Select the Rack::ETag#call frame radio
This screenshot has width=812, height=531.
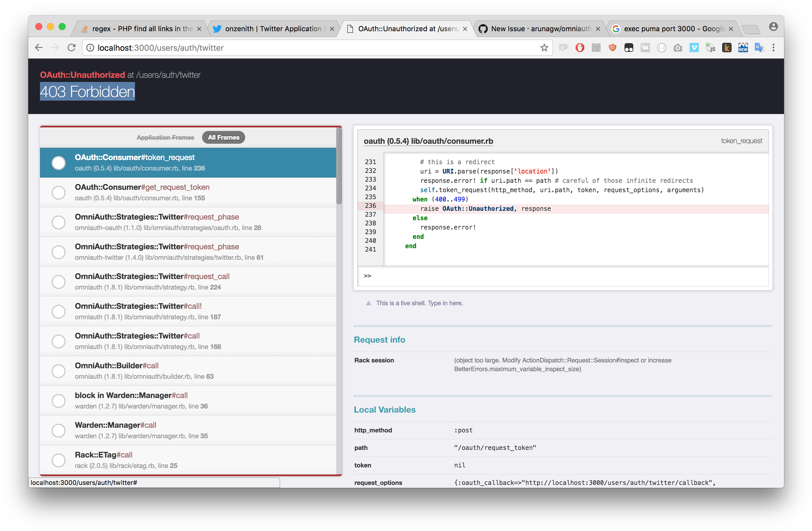(x=59, y=460)
